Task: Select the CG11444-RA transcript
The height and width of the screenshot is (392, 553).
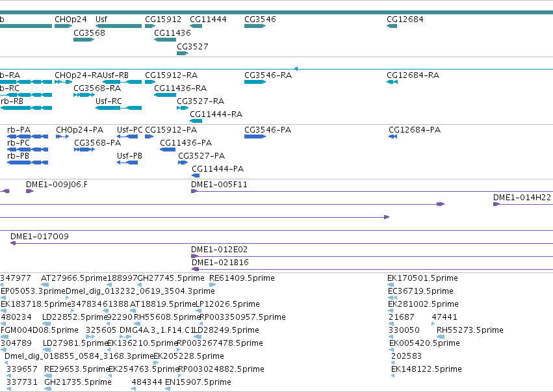Action: click(x=196, y=121)
